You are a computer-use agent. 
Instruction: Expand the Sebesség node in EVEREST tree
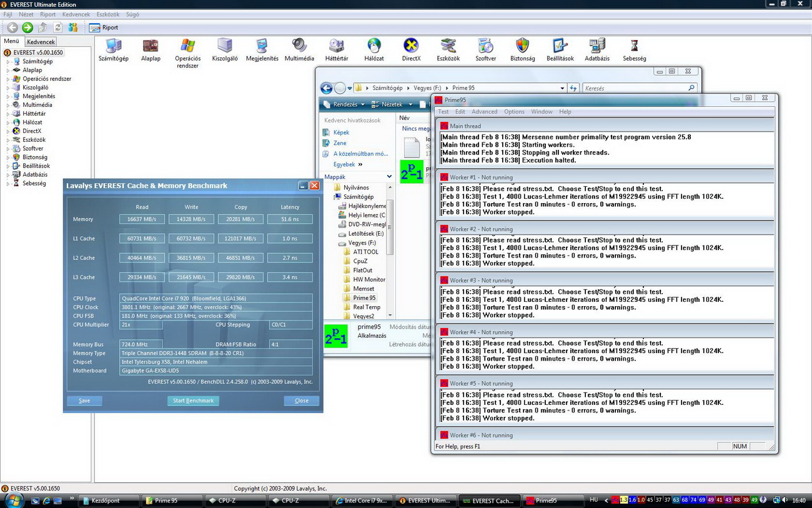[x=8, y=183]
